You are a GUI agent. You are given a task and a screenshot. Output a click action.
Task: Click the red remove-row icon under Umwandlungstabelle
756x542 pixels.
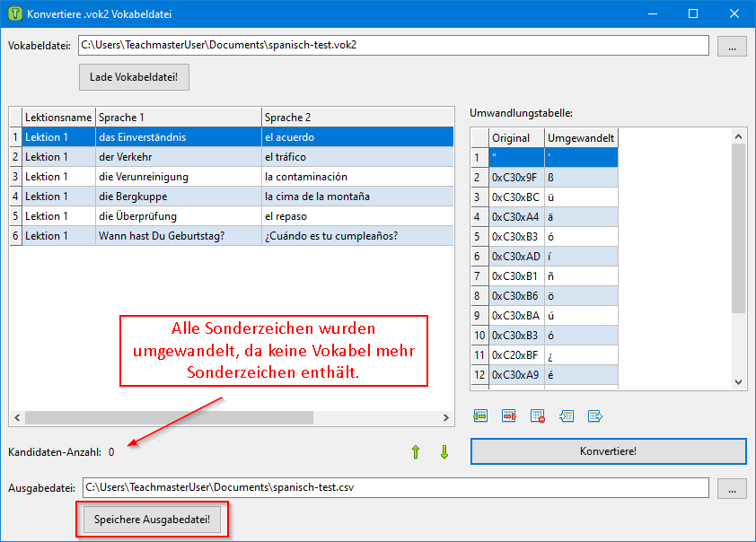[509, 415]
